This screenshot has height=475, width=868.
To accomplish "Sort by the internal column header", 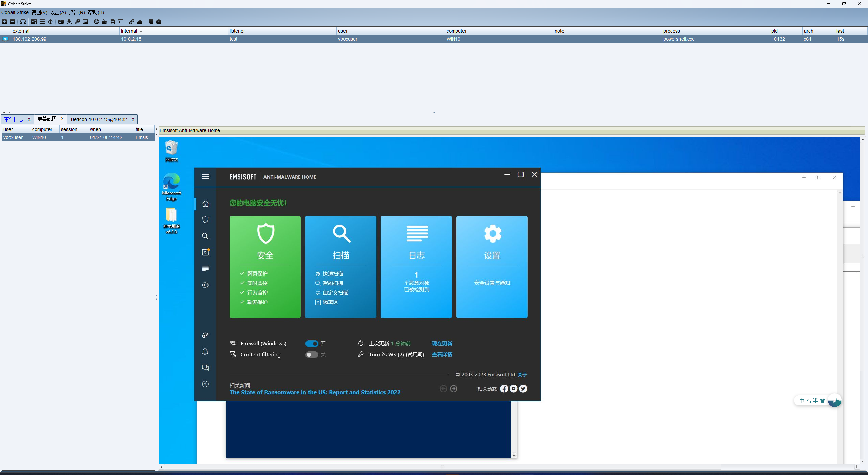I will coord(129,31).
